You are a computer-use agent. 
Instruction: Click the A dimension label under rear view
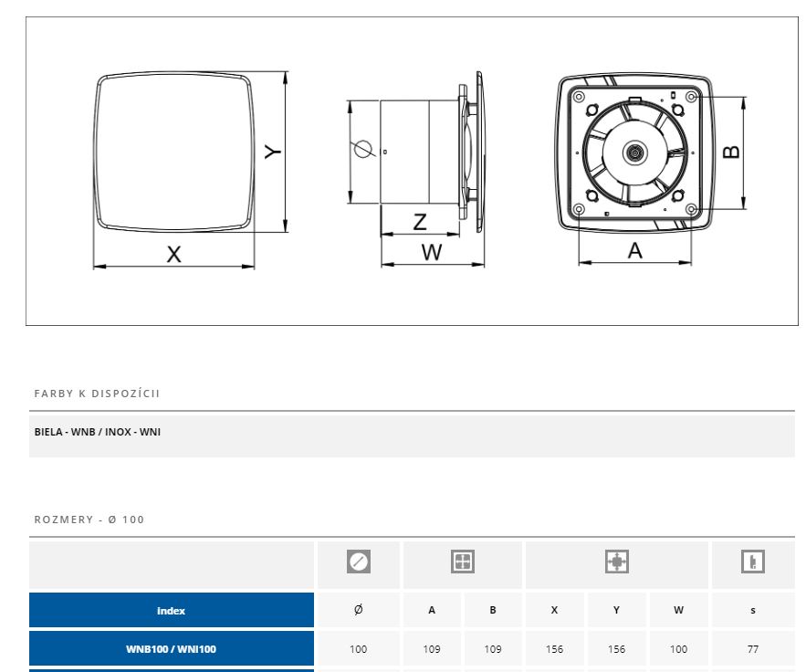coord(635,250)
